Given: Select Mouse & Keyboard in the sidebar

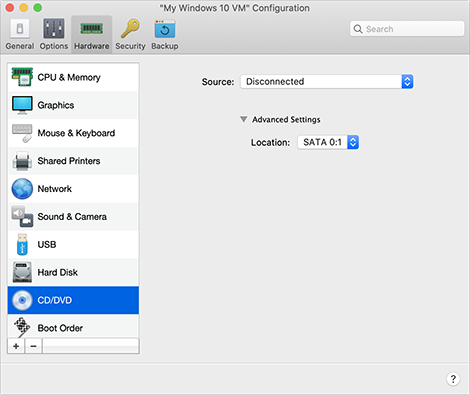Looking at the screenshot, I should tap(73, 133).
